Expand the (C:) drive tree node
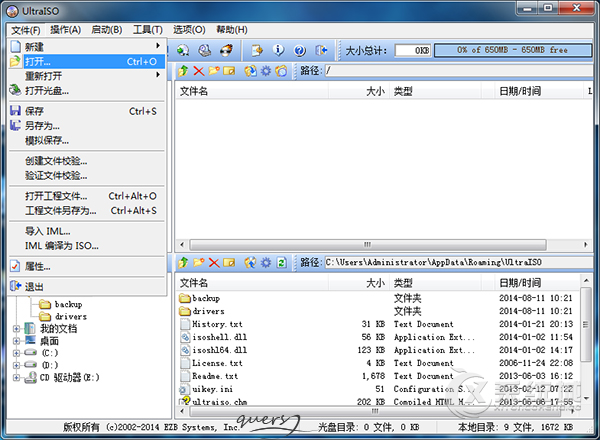This screenshot has height=440, width=600. click(16, 353)
